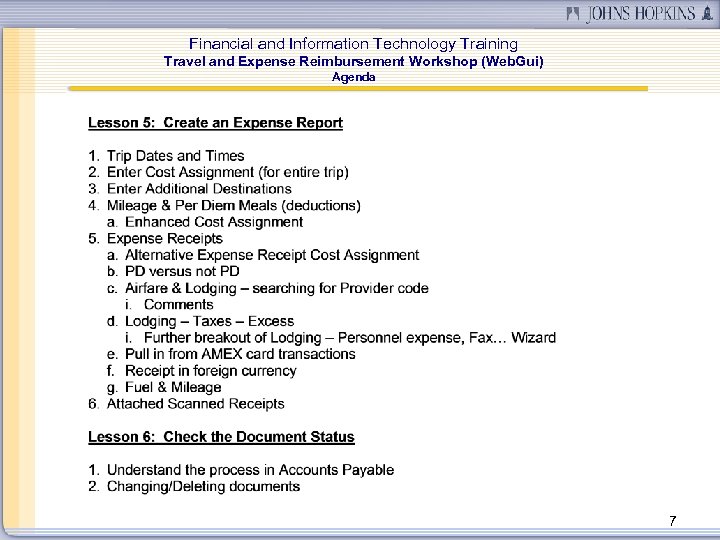
Task: Click 'Mileage & Per Diem Meals (deductions)'
Action: point(234,205)
